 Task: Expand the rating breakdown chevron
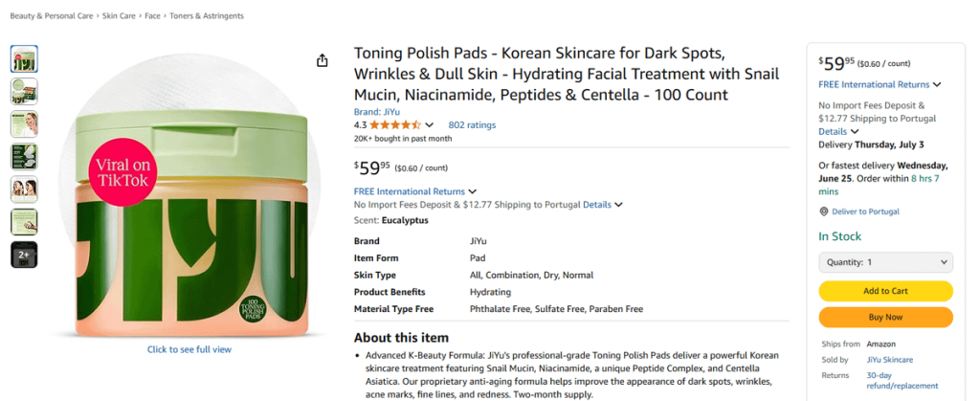coord(430,125)
